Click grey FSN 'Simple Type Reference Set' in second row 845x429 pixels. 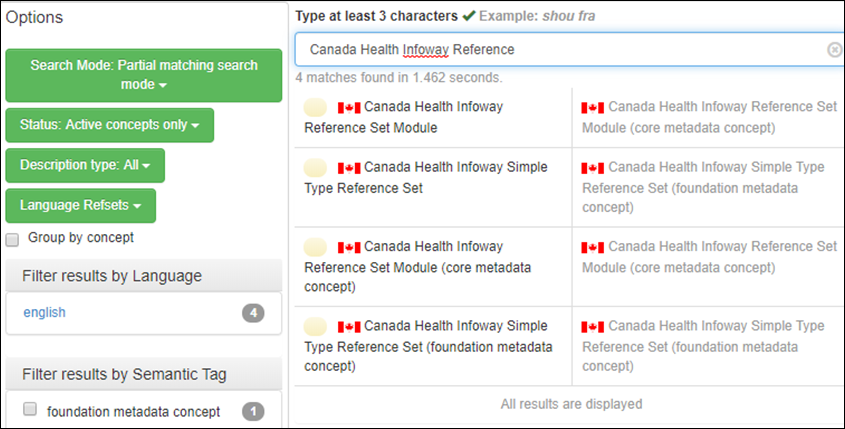tap(703, 187)
